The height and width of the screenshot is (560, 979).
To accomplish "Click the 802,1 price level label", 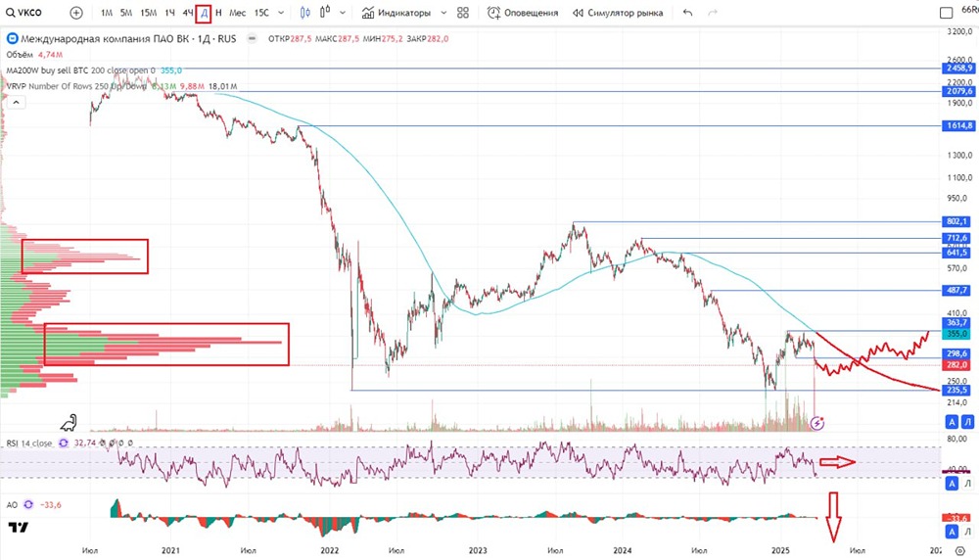I will click(956, 221).
